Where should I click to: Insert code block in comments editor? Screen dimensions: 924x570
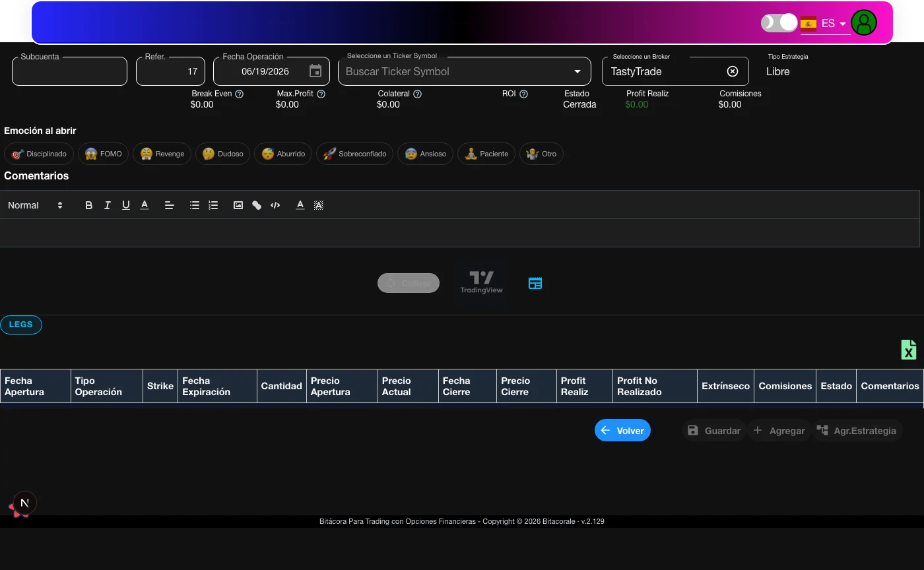tap(275, 205)
